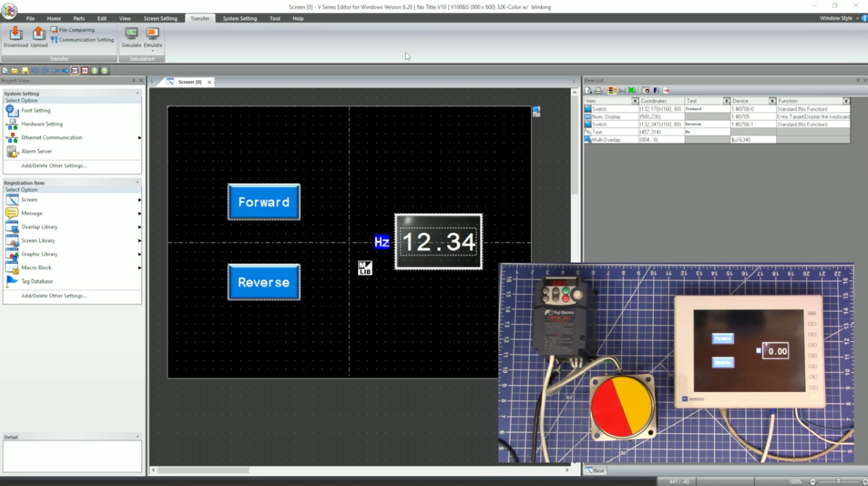
Task: Click the Download icon in Transfer group
Action: [15, 38]
